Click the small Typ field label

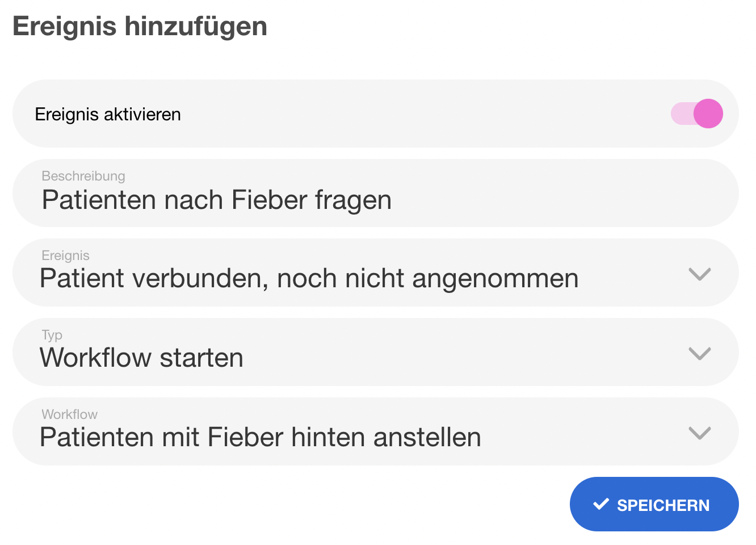[52, 335]
